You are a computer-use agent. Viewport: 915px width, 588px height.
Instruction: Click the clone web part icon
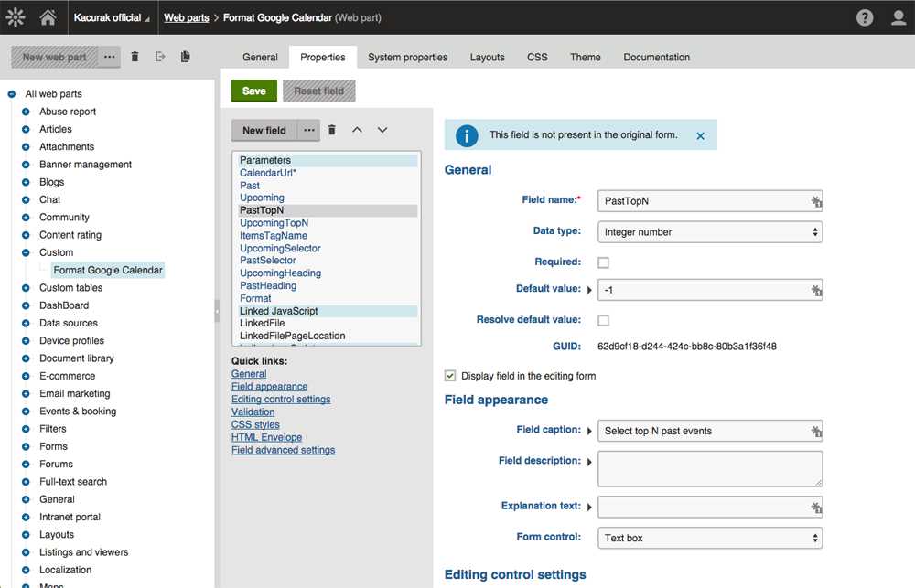pyautogui.click(x=186, y=57)
